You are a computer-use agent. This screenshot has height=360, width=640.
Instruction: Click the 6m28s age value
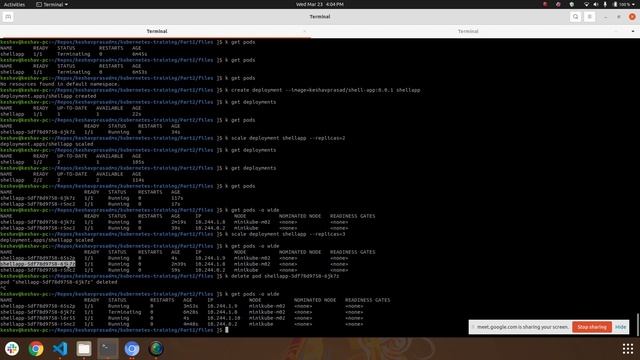tap(191, 312)
